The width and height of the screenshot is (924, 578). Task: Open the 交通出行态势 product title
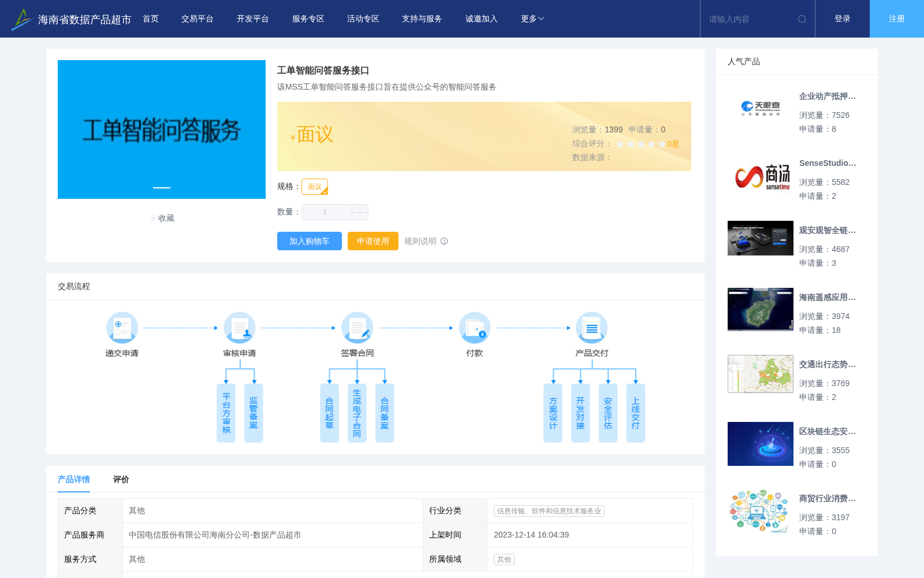point(828,364)
